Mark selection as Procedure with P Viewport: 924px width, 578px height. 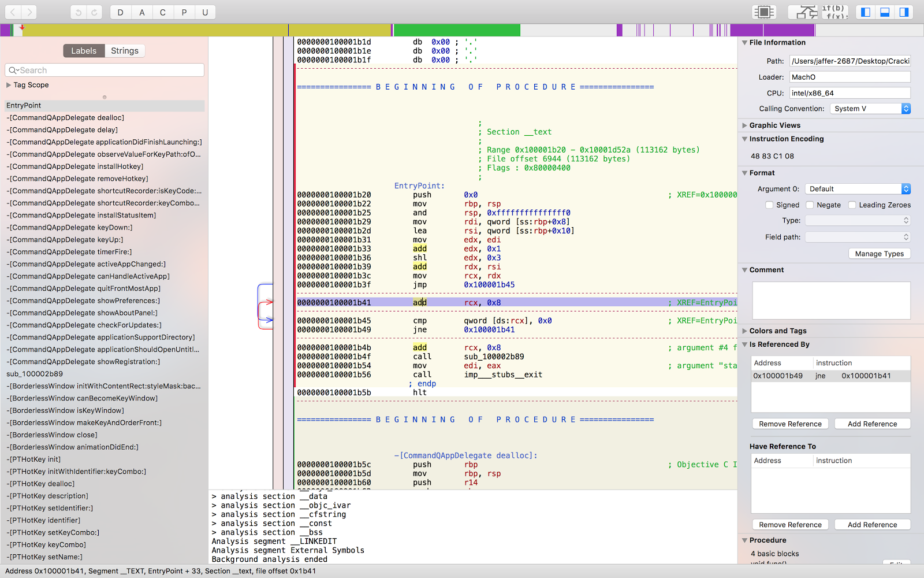point(184,12)
